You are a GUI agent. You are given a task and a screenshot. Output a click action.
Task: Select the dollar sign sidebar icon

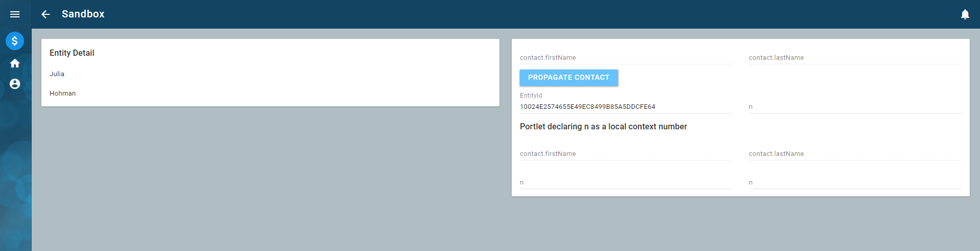[15, 41]
